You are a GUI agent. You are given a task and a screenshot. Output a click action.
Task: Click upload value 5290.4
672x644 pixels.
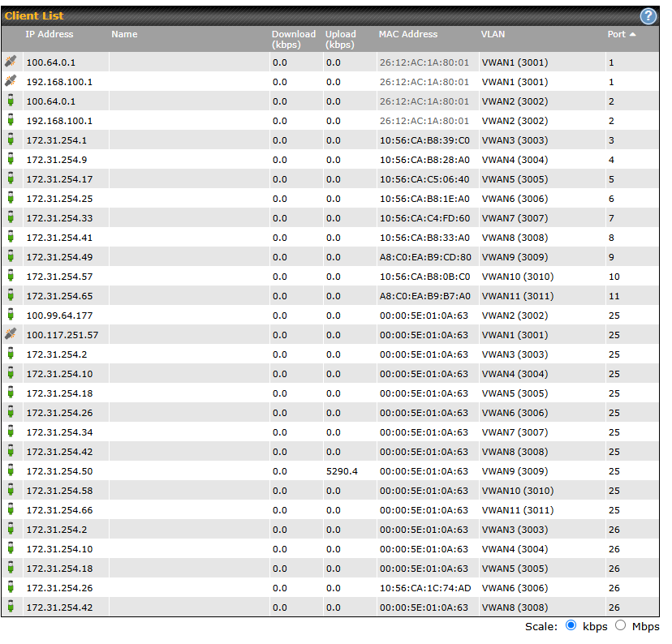[x=342, y=471]
